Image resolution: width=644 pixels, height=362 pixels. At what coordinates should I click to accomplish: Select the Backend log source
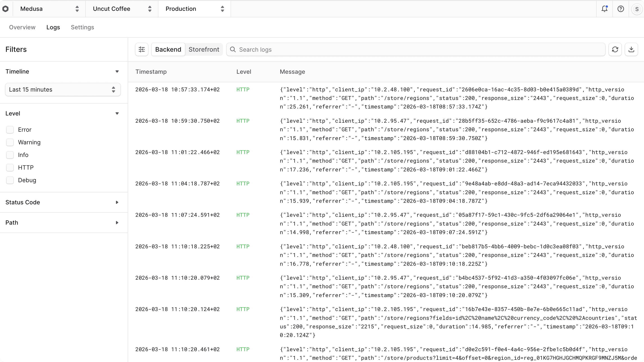click(x=168, y=49)
